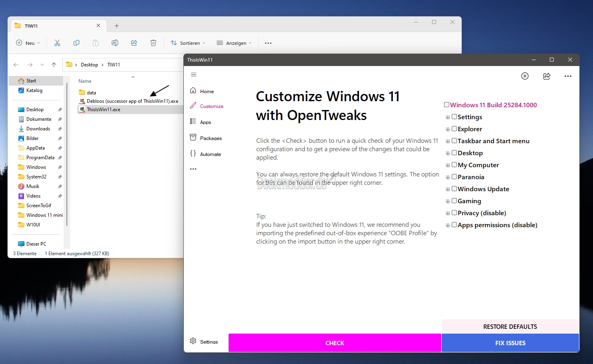The height and width of the screenshot is (364, 593).
Task: Open the Anzeigen dropdown in Explorer
Action: [234, 43]
